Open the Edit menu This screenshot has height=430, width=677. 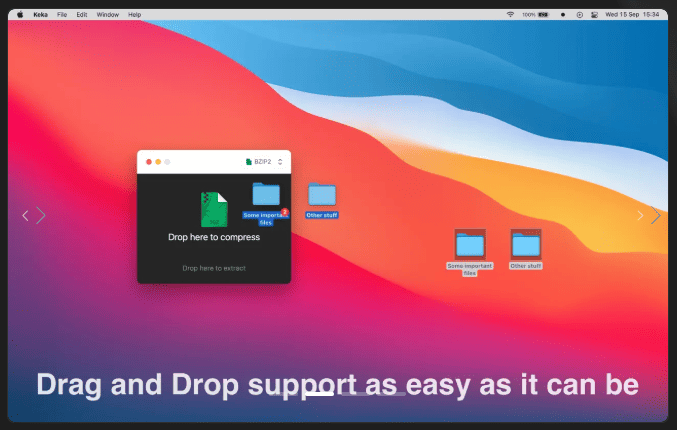(82, 15)
